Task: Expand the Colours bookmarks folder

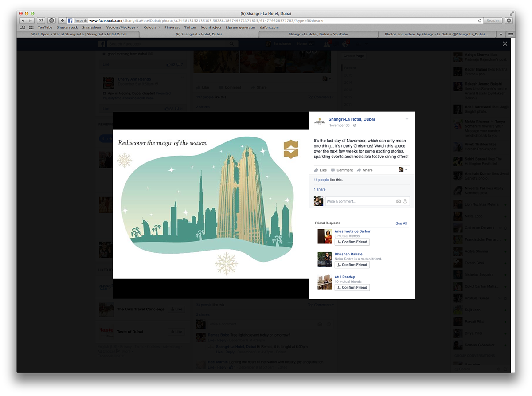Action: pyautogui.click(x=152, y=27)
